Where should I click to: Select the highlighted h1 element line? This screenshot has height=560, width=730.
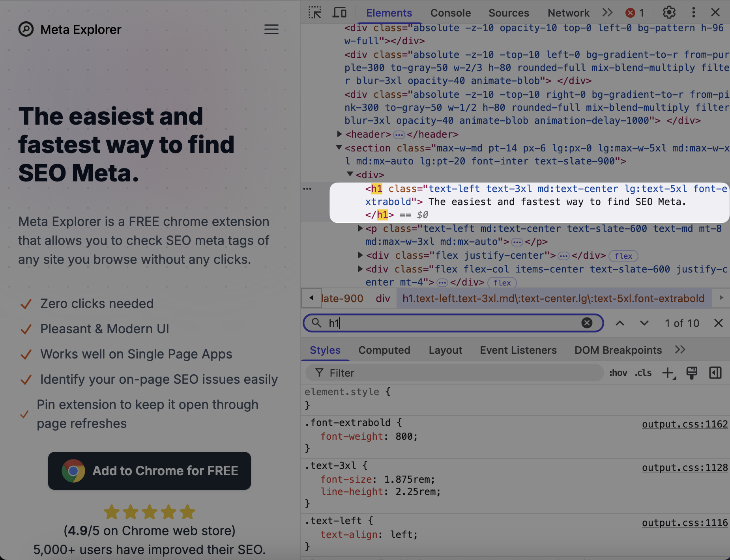pyautogui.click(x=529, y=202)
